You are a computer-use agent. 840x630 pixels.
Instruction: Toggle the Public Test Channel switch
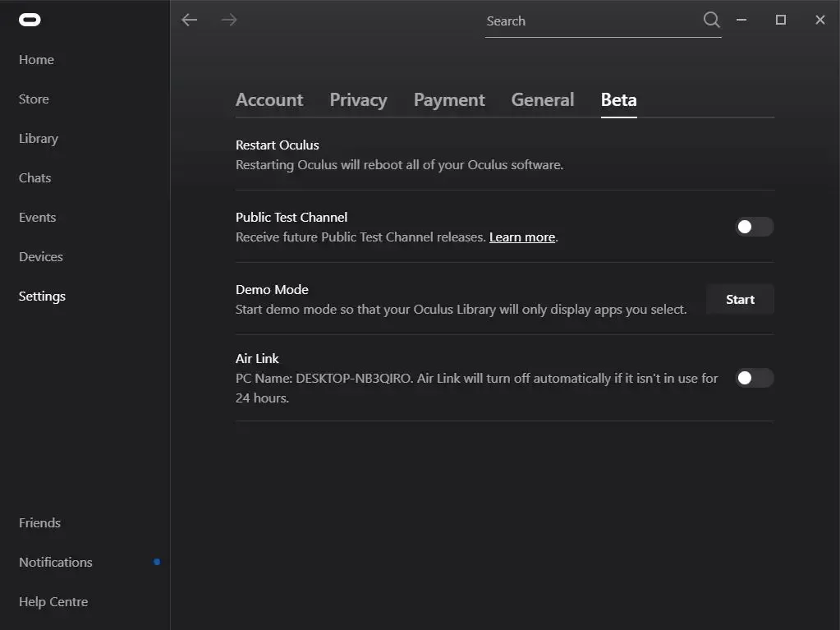coord(755,227)
